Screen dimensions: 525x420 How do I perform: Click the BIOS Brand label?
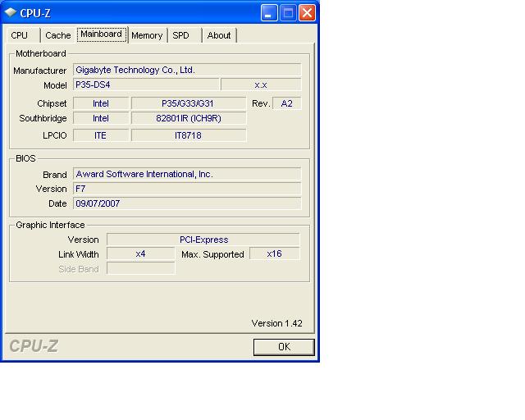pyautogui.click(x=55, y=175)
